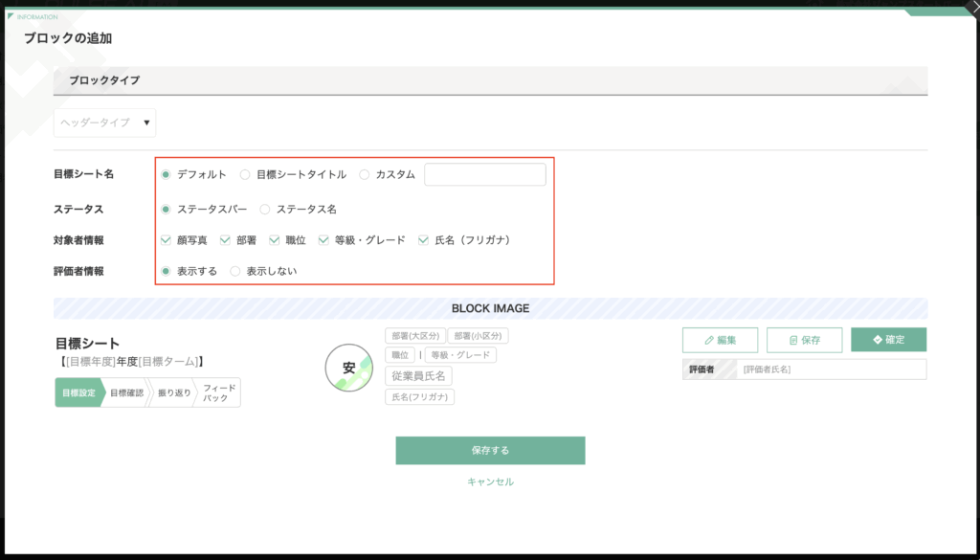This screenshot has height=560, width=980.
Task: Click the 編集 button with pencil icon
Action: pos(720,340)
